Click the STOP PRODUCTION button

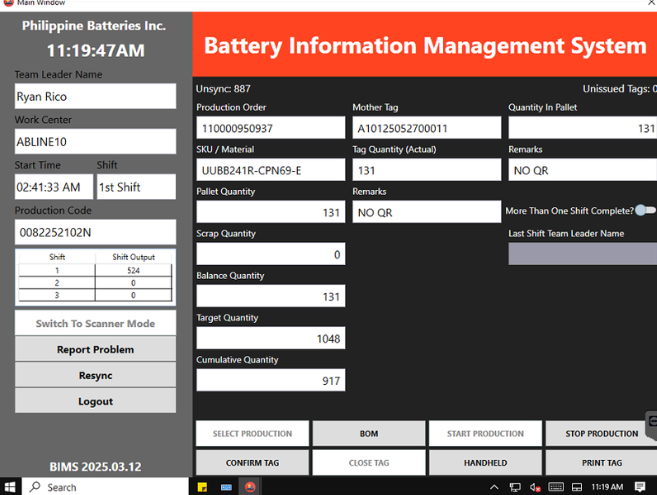[601, 433]
